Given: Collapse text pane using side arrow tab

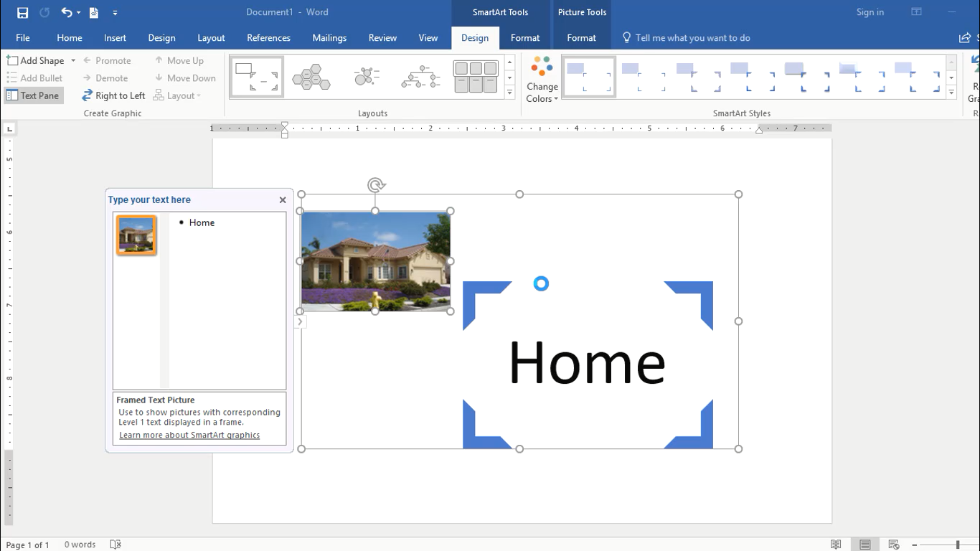Looking at the screenshot, I should (300, 322).
